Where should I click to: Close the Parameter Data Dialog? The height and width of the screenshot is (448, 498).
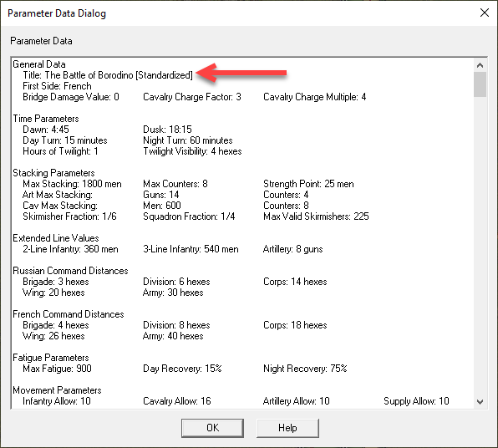point(485,13)
